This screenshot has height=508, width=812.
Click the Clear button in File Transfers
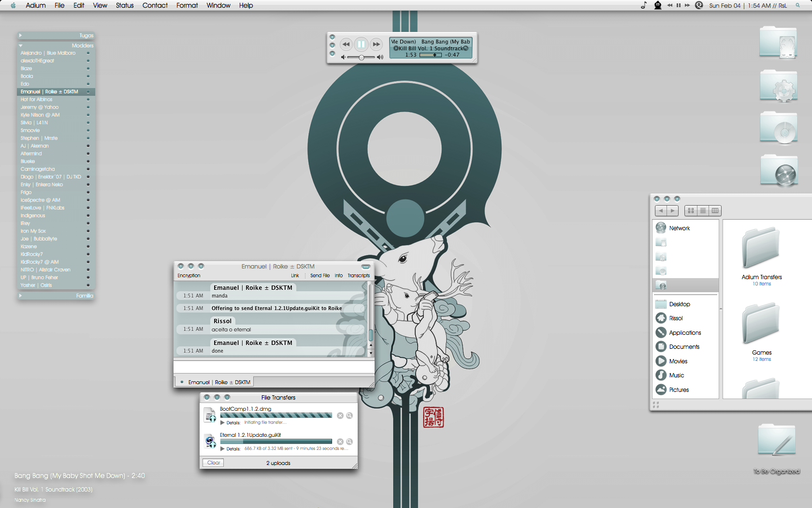tap(213, 463)
